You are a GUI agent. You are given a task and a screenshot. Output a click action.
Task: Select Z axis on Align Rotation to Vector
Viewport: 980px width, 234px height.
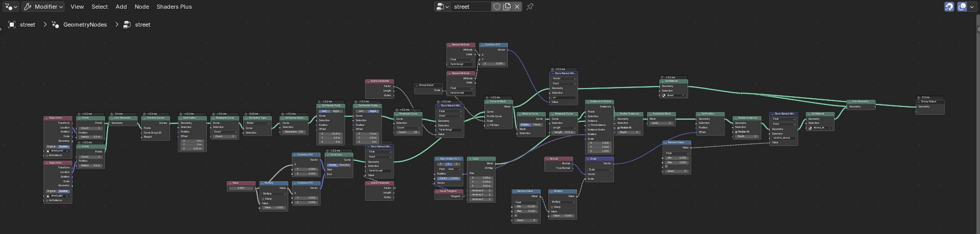[x=456, y=164]
